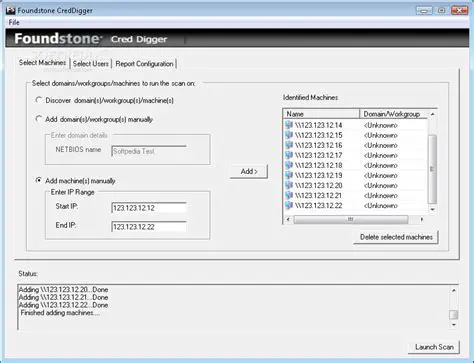
Task: Click status line Adding \\123.123.12.22...Done
Action: click(63, 305)
